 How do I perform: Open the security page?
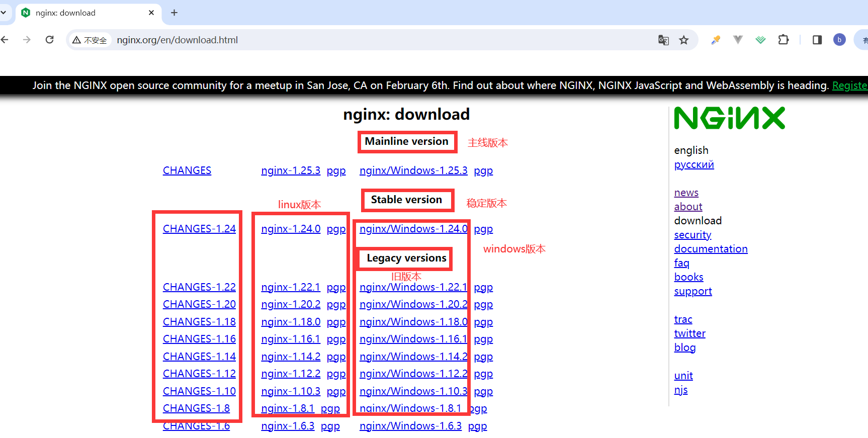click(692, 235)
